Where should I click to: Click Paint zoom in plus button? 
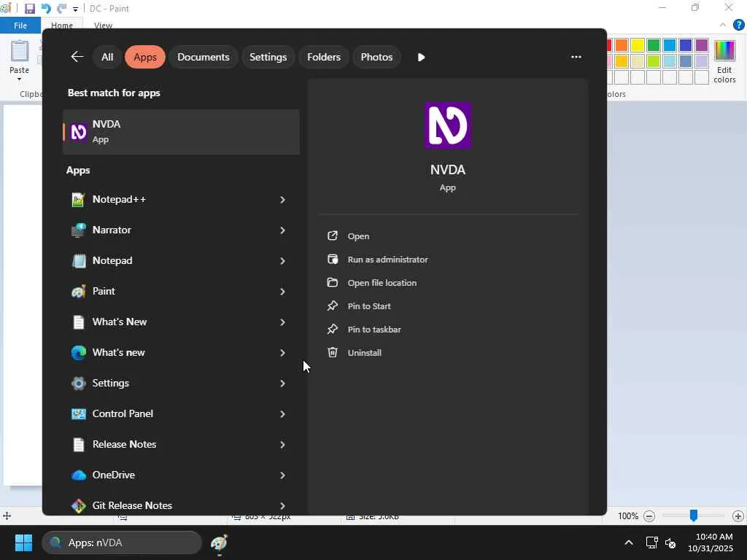(738, 516)
